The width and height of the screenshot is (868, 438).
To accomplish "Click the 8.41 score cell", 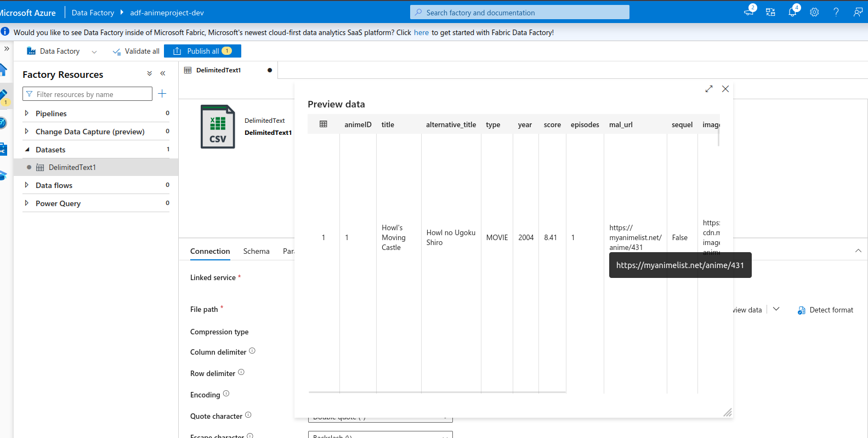I will [551, 237].
